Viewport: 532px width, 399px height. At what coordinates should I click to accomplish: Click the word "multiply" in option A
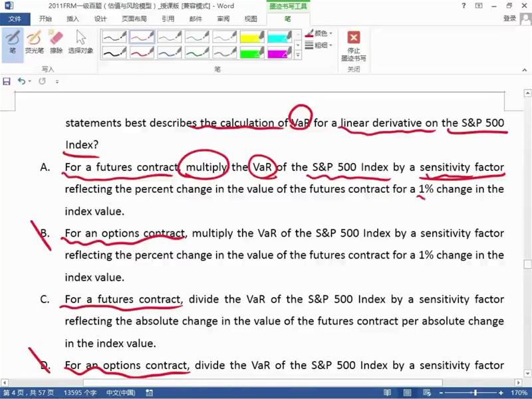coord(206,168)
